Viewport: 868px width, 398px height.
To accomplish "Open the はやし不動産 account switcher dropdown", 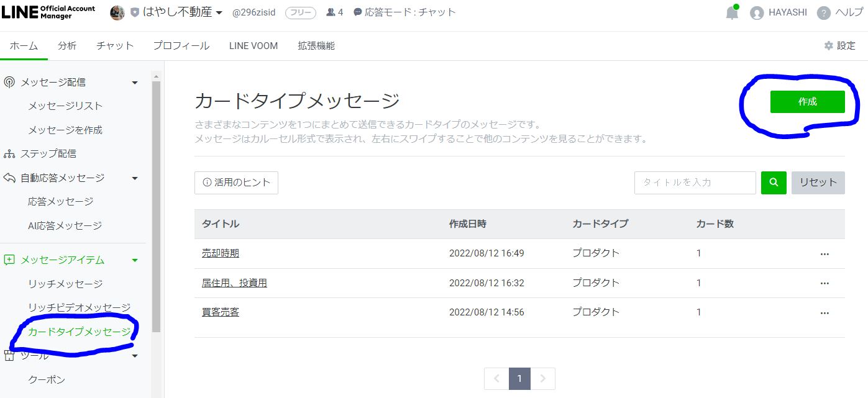I will pos(219,13).
